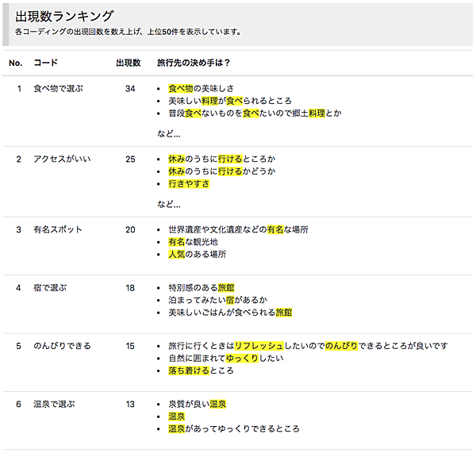Click the 出現数 column header
476x453 pixels.
128,62
